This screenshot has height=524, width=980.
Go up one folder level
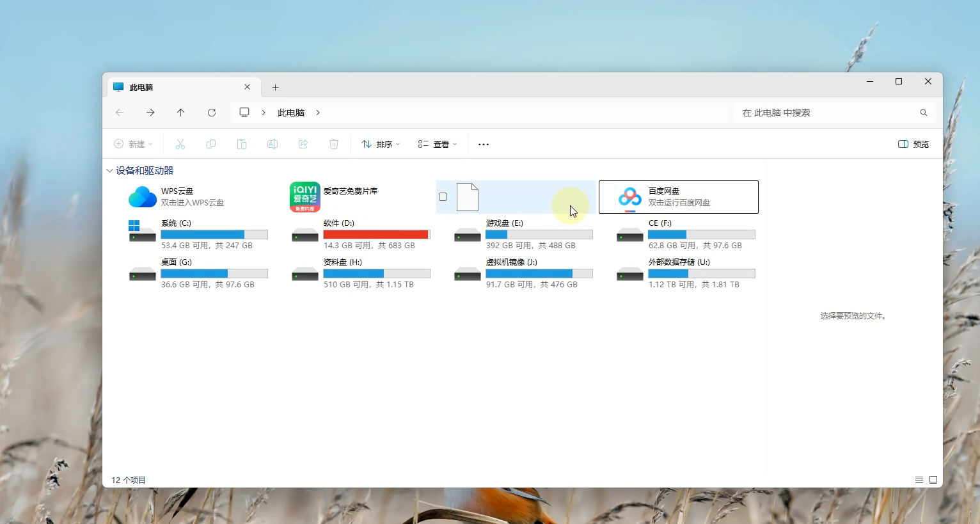181,113
